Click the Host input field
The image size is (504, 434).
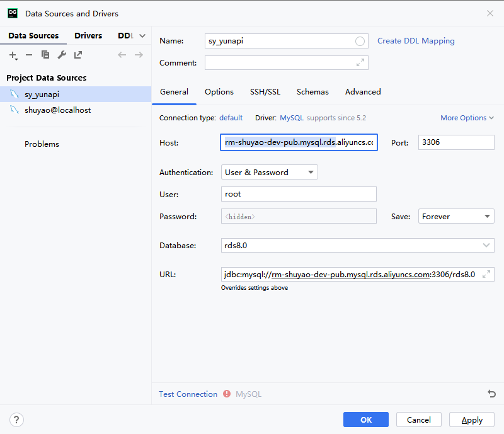pos(299,142)
